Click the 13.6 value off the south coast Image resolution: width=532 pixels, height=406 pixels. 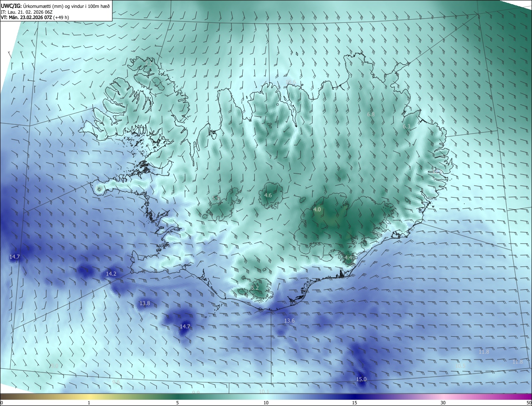[289, 321]
